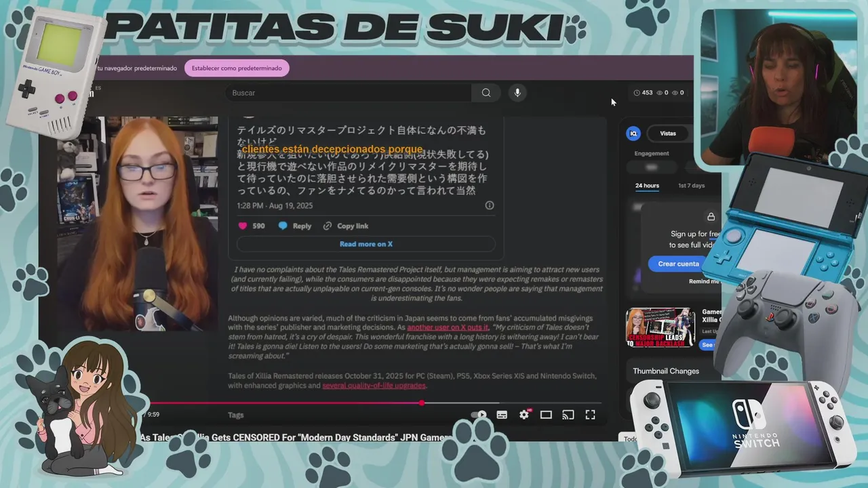Click the video progress bar scrubber
The image size is (868, 488).
(422, 403)
